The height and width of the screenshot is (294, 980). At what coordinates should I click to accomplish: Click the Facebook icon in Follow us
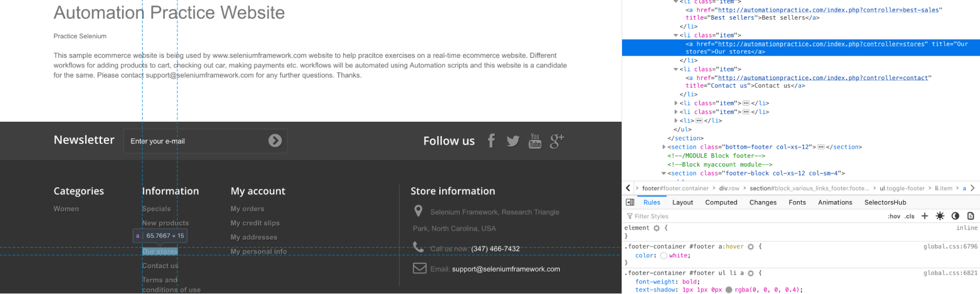tap(491, 141)
